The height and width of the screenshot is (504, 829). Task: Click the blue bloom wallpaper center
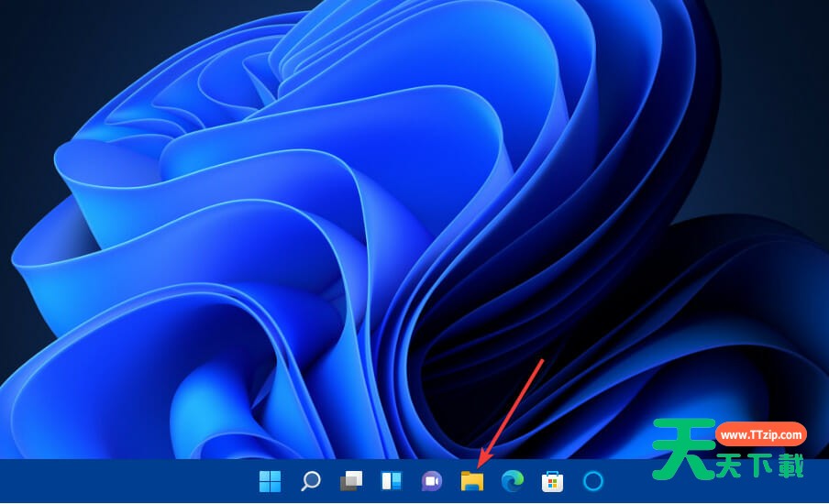[x=367, y=229]
